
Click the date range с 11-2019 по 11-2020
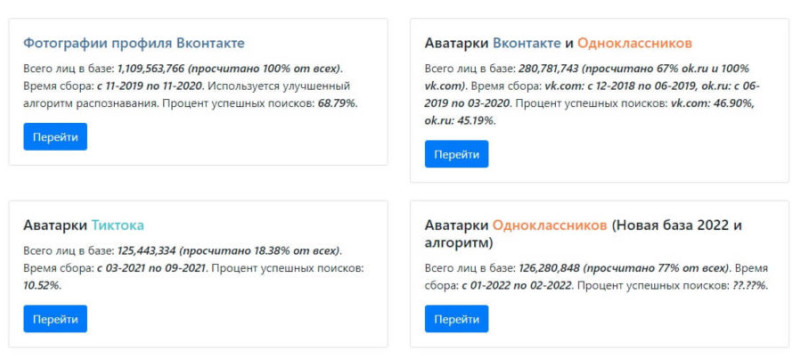150,86
